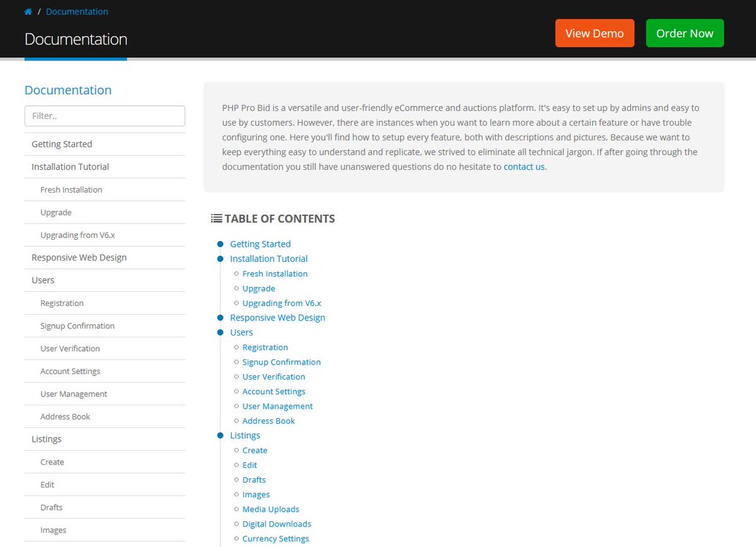Open User Verification in the sidebar

pyautogui.click(x=105, y=348)
